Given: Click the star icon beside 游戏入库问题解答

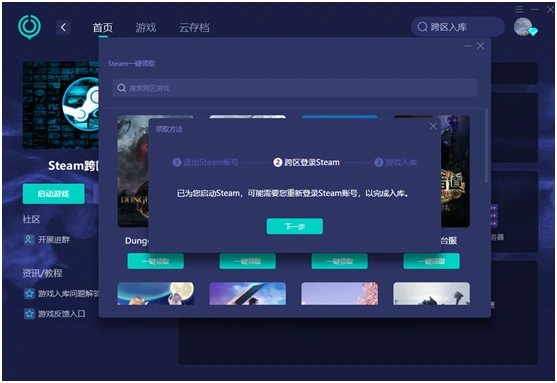Looking at the screenshot, I should coord(29,293).
